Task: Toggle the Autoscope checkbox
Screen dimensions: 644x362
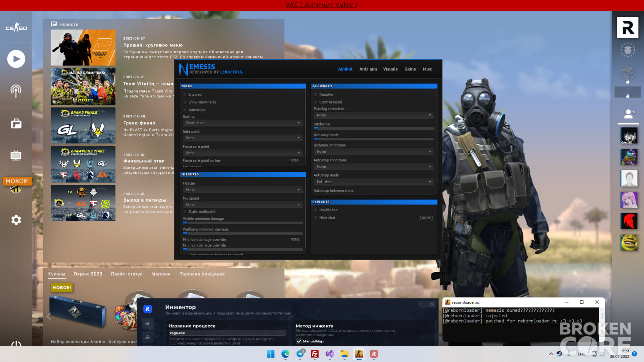Action: point(185,110)
